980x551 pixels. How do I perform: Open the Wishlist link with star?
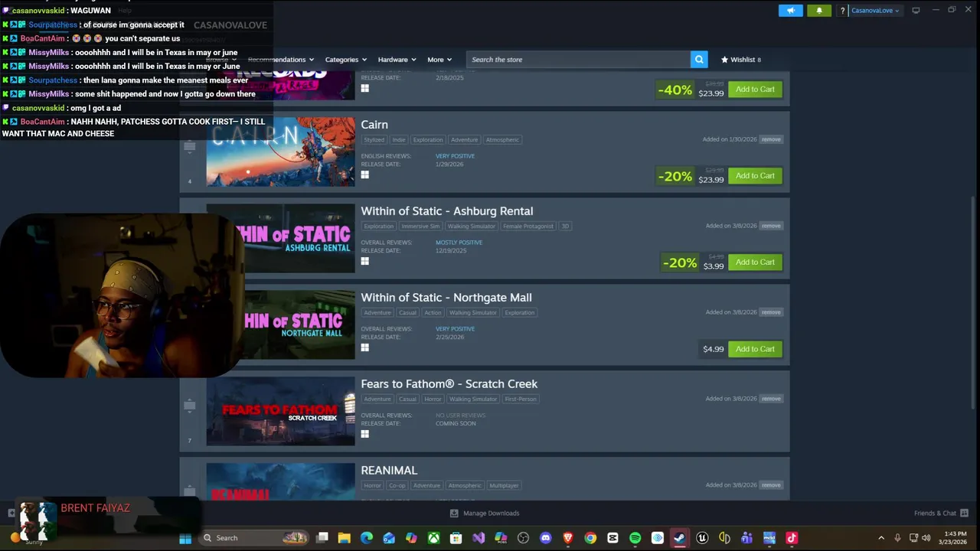740,59
